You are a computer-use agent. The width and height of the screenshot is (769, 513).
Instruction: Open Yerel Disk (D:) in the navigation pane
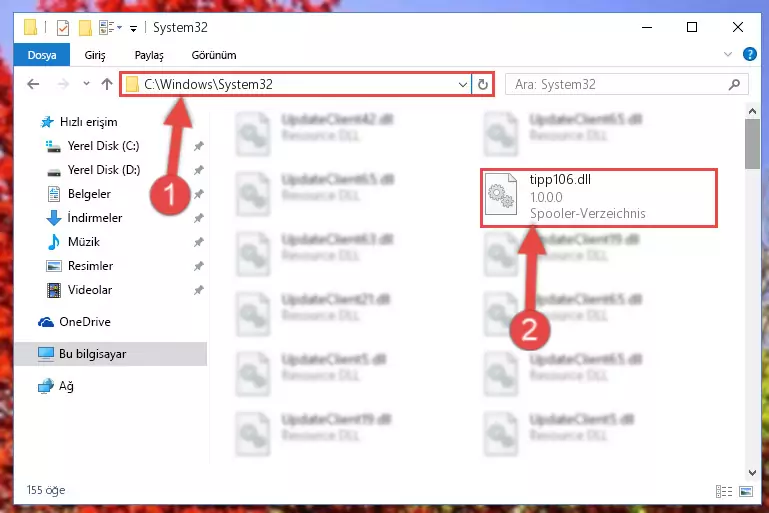[103, 170]
